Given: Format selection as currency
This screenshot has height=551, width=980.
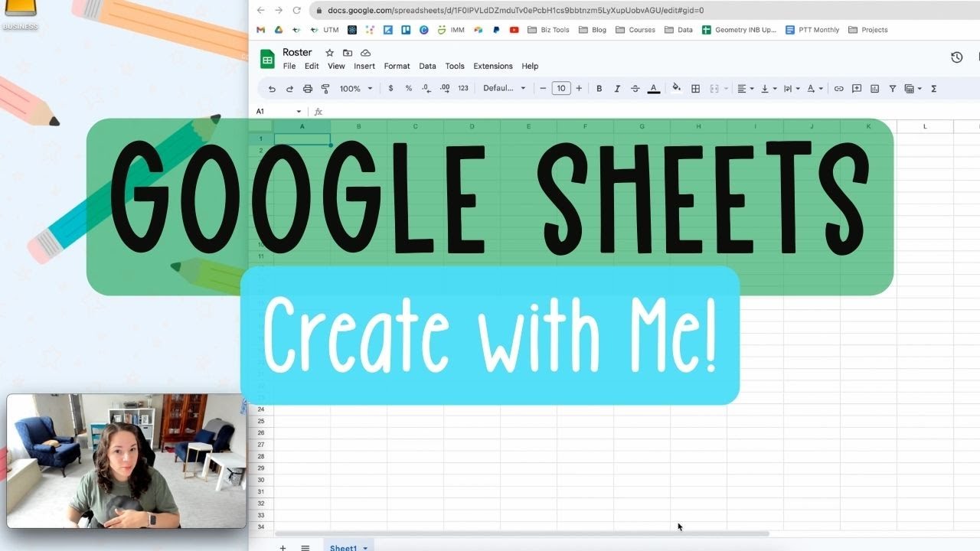Looking at the screenshot, I should coord(390,89).
